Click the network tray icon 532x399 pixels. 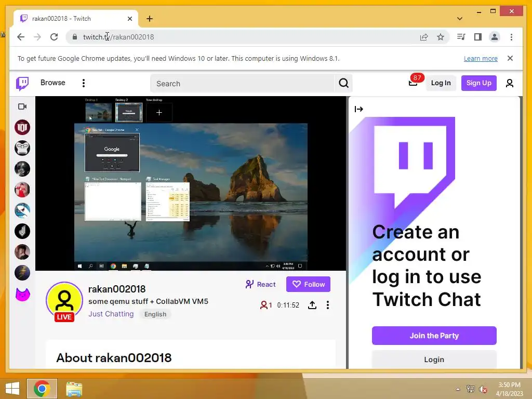point(470,389)
